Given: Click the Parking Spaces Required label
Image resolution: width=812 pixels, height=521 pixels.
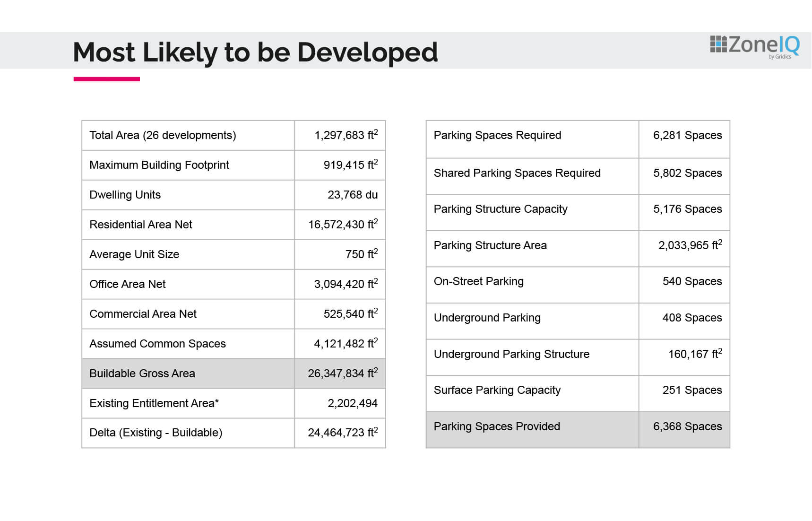Looking at the screenshot, I should (497, 135).
